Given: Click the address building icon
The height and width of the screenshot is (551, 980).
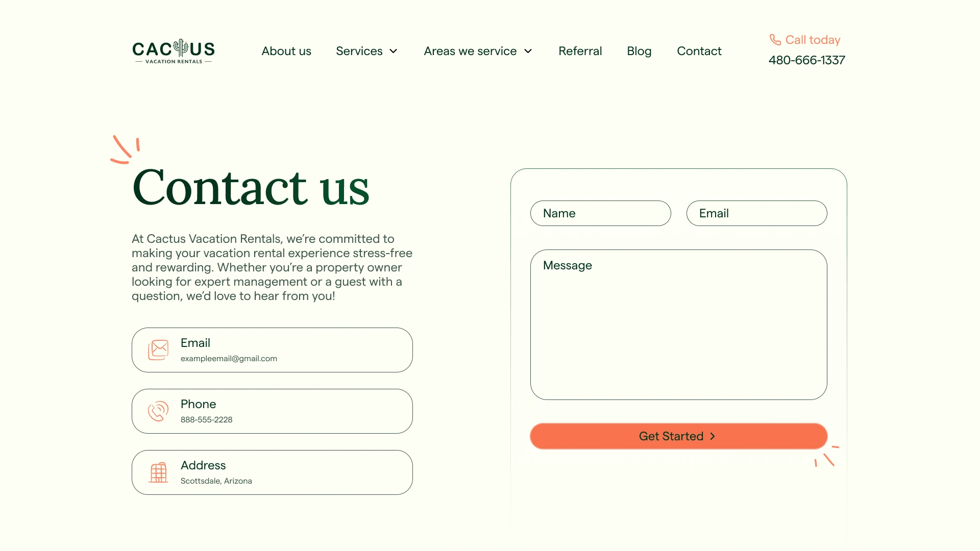Looking at the screenshot, I should [158, 472].
